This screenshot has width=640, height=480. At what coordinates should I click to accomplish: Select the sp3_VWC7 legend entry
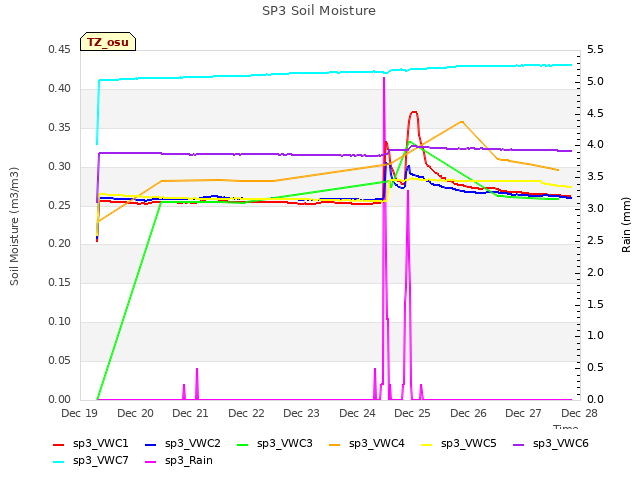coord(91,461)
